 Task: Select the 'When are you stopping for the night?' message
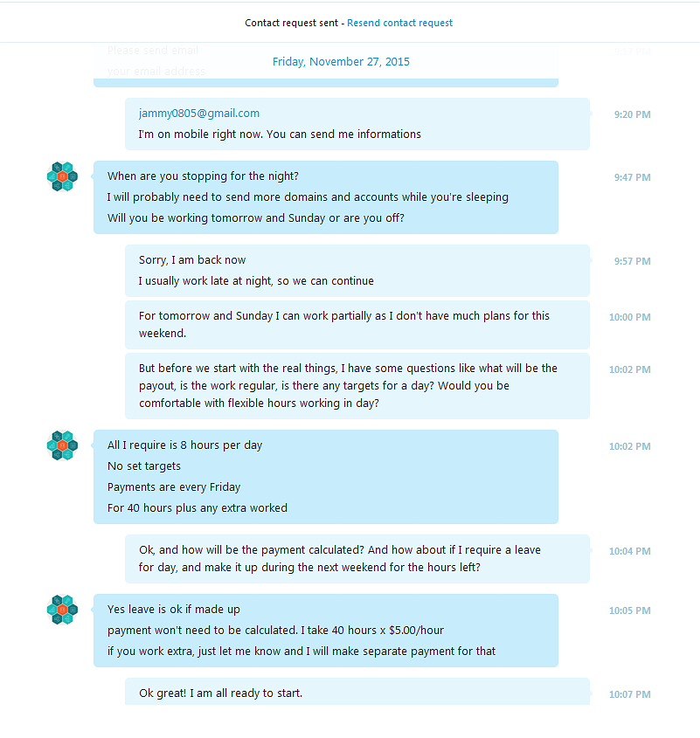pos(203,176)
